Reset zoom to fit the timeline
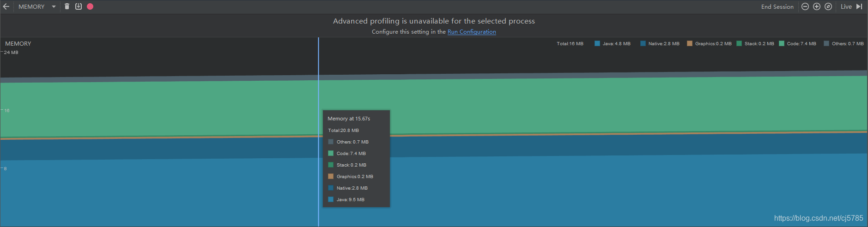The image size is (868, 227). (828, 6)
